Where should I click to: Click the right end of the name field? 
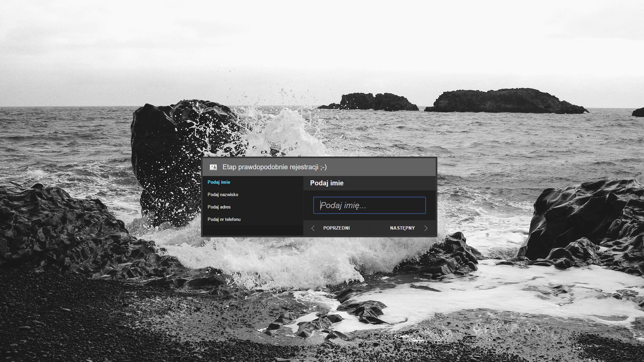(x=418, y=205)
